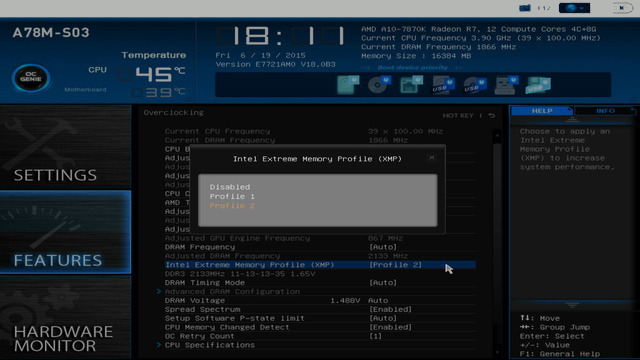Click the HOT KEY label
The height and width of the screenshot is (360, 640).
(458, 116)
